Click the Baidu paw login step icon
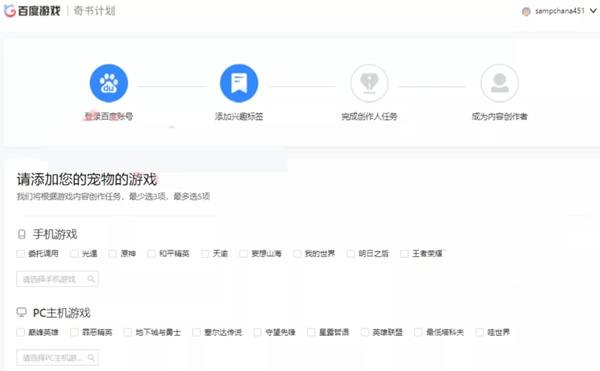 coord(109,83)
